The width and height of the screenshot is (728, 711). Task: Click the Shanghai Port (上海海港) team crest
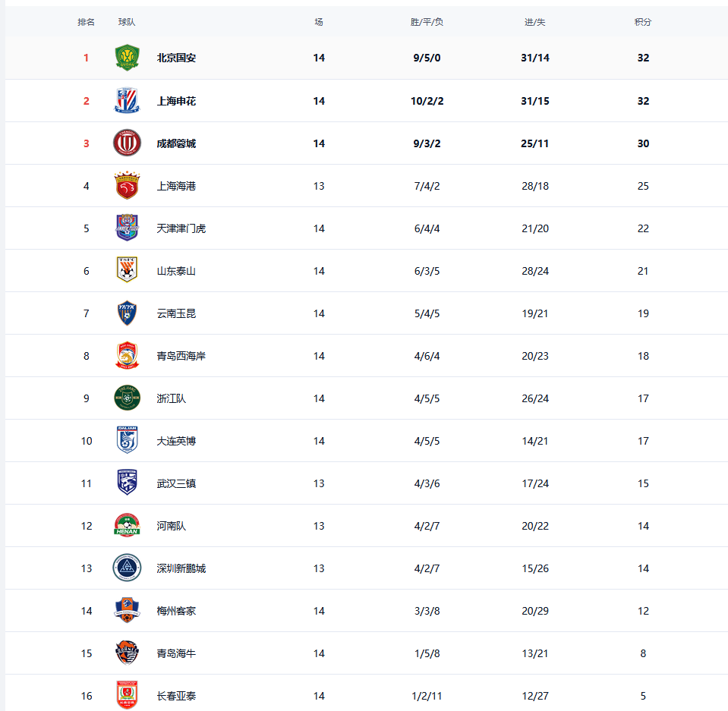pyautogui.click(x=127, y=186)
